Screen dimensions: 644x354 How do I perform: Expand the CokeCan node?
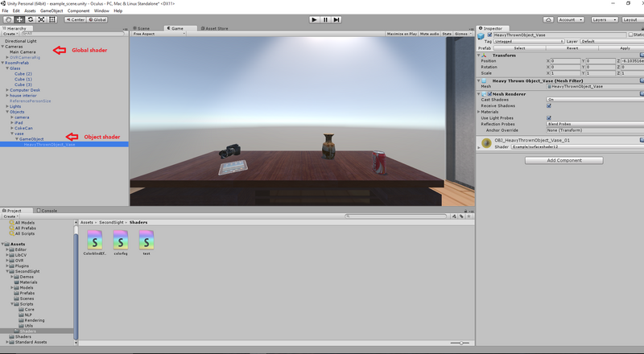tap(12, 128)
